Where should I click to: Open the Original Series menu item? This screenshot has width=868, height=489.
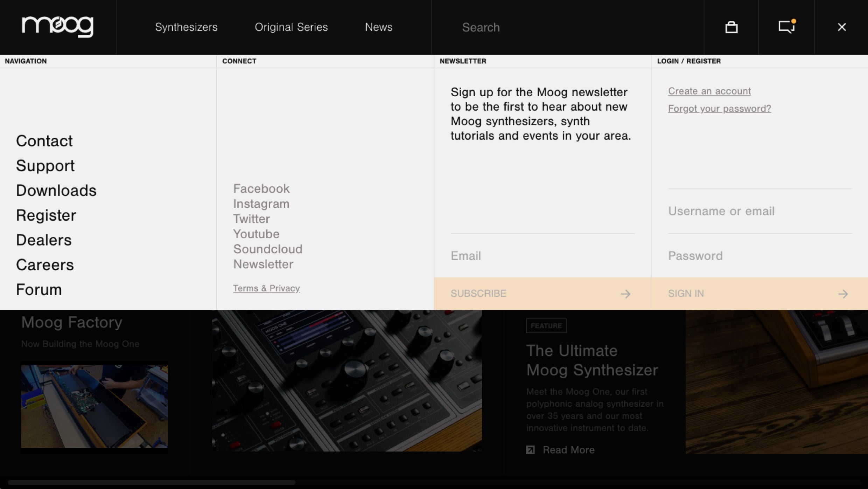click(291, 27)
